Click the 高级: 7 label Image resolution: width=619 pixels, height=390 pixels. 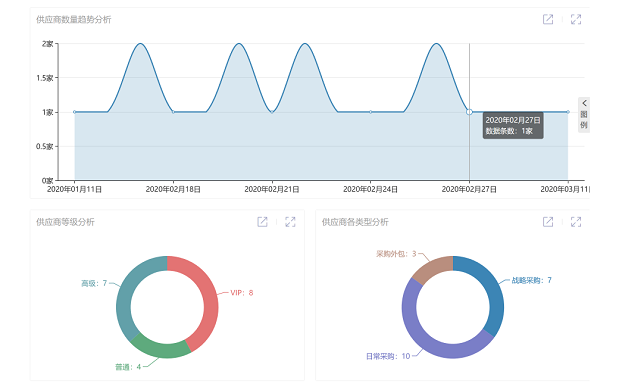94,283
